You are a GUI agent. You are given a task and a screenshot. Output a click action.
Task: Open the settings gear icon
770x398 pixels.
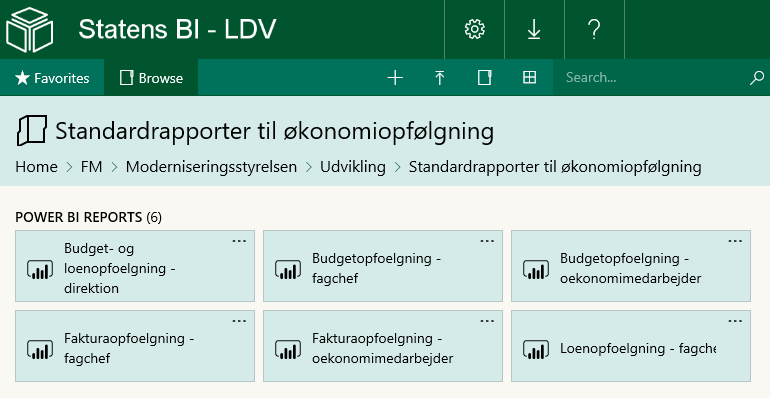click(x=474, y=29)
